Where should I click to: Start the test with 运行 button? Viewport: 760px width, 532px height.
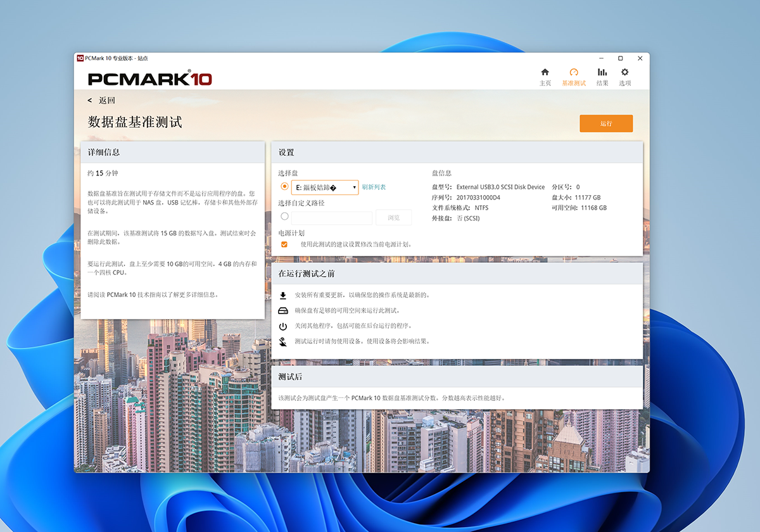point(606,123)
